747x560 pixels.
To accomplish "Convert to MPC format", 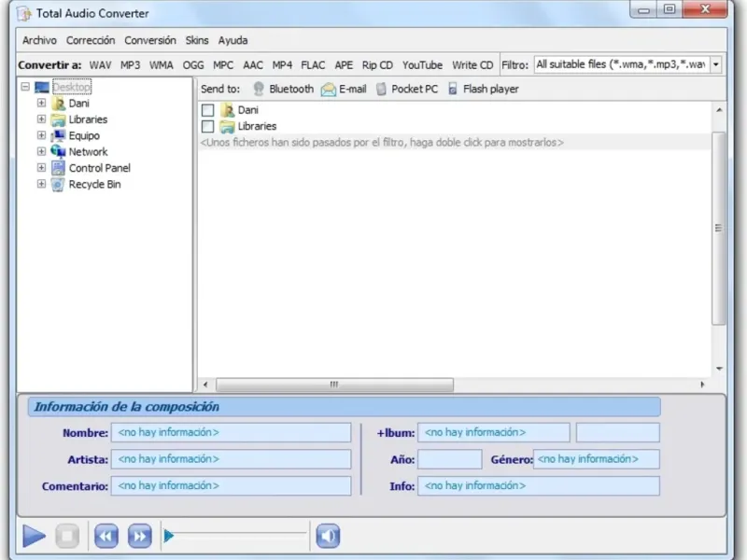I will click(x=223, y=65).
